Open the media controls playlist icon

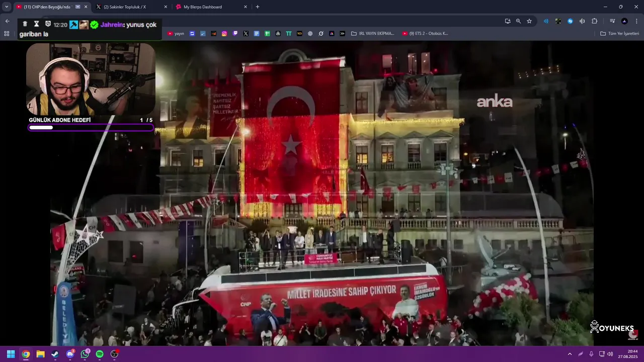tap(612, 21)
